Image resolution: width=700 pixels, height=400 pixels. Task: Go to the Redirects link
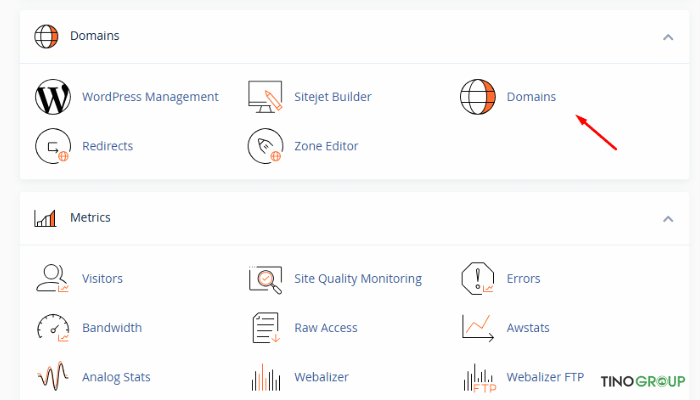(108, 146)
